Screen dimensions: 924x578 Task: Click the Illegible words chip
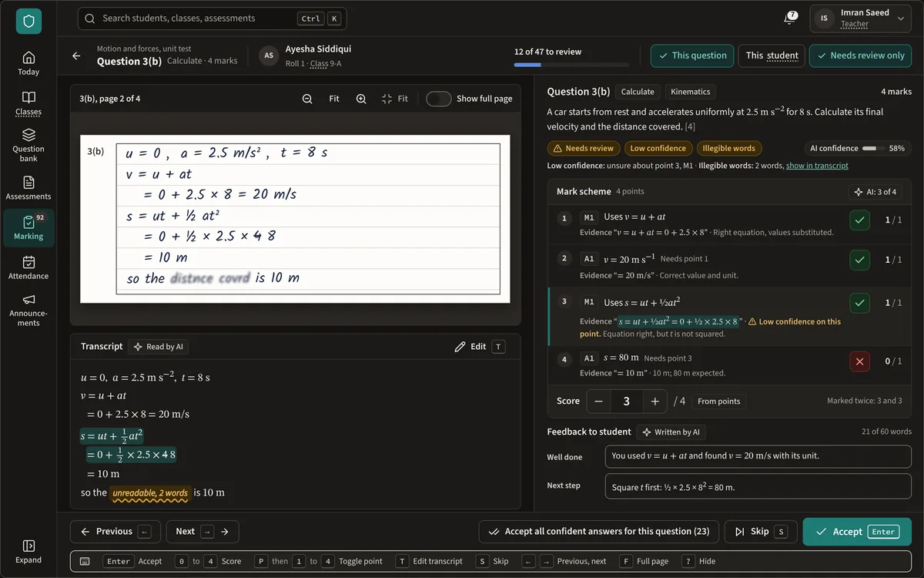point(728,148)
